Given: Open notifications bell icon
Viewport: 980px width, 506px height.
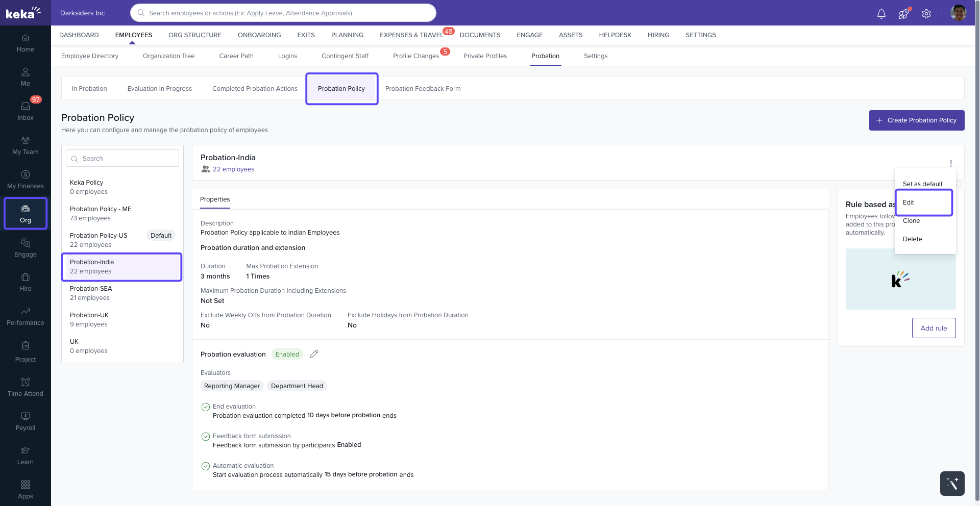Looking at the screenshot, I should [x=881, y=14].
